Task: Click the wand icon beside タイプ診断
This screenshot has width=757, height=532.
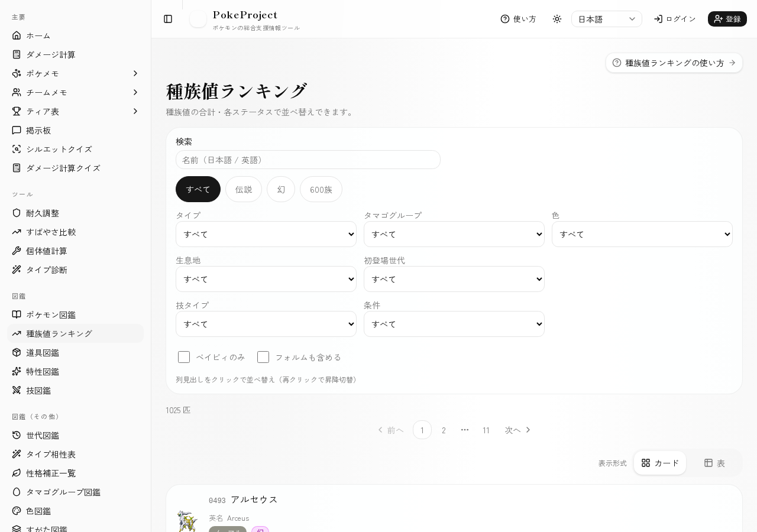Action: (17, 270)
